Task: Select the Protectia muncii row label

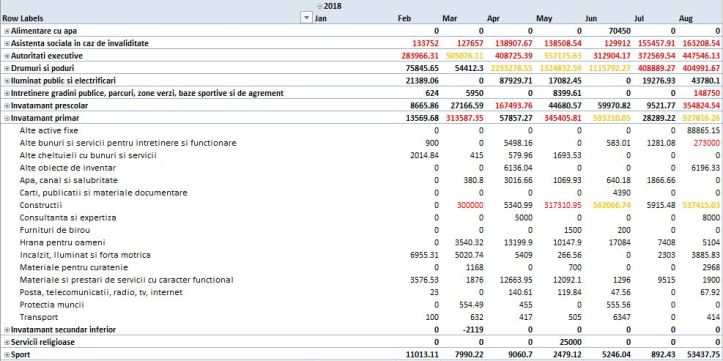Action: tap(53, 305)
